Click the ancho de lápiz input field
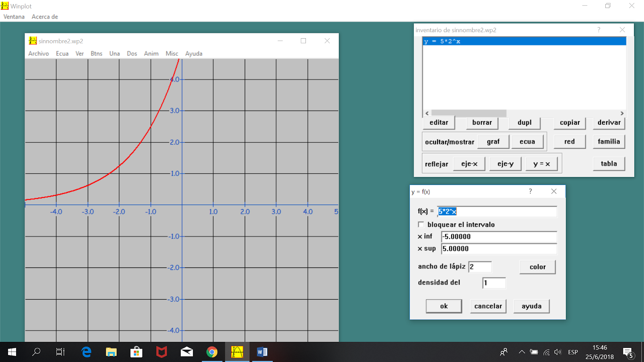This screenshot has width=644, height=362. [x=480, y=267]
